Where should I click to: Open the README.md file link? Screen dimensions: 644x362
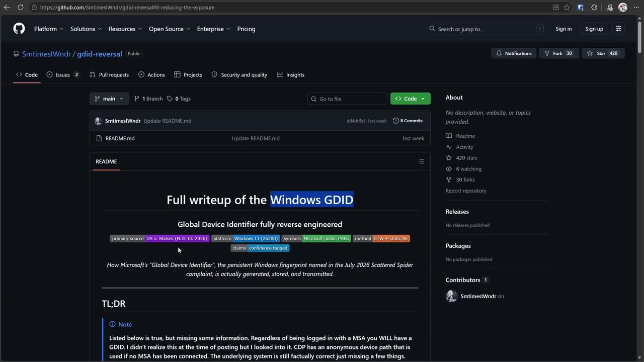click(120, 138)
